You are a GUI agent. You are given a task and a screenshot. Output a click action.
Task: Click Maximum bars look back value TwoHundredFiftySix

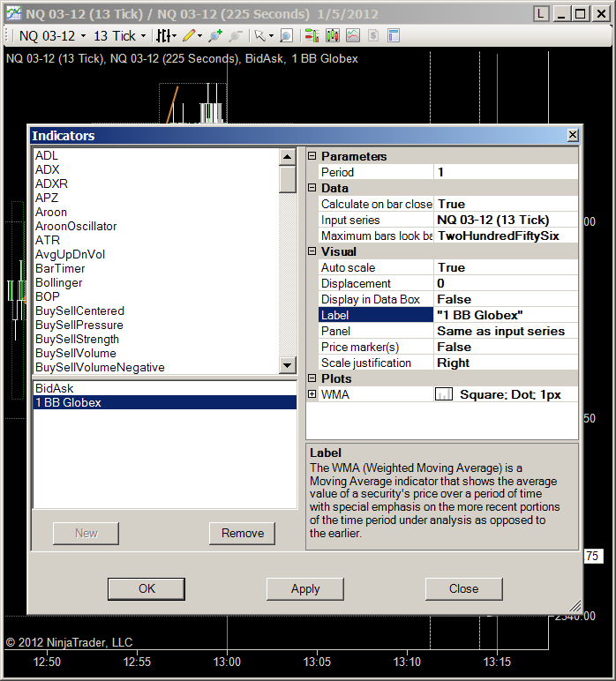(x=506, y=236)
